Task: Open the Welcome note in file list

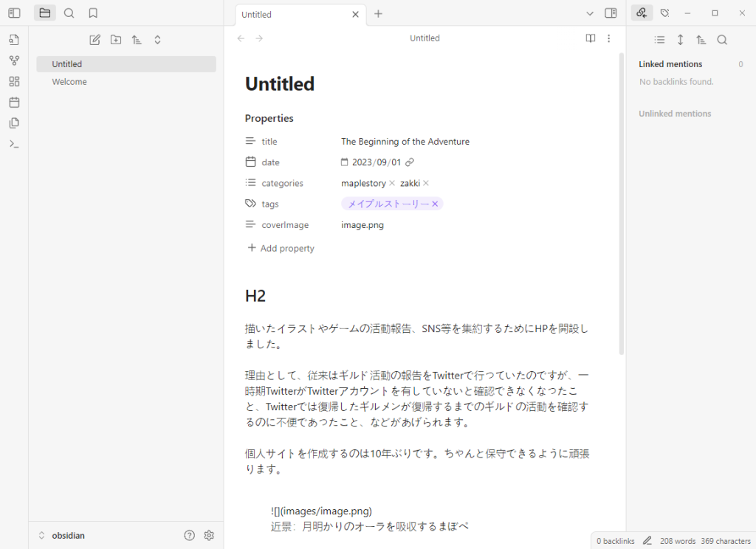Action: (x=69, y=82)
